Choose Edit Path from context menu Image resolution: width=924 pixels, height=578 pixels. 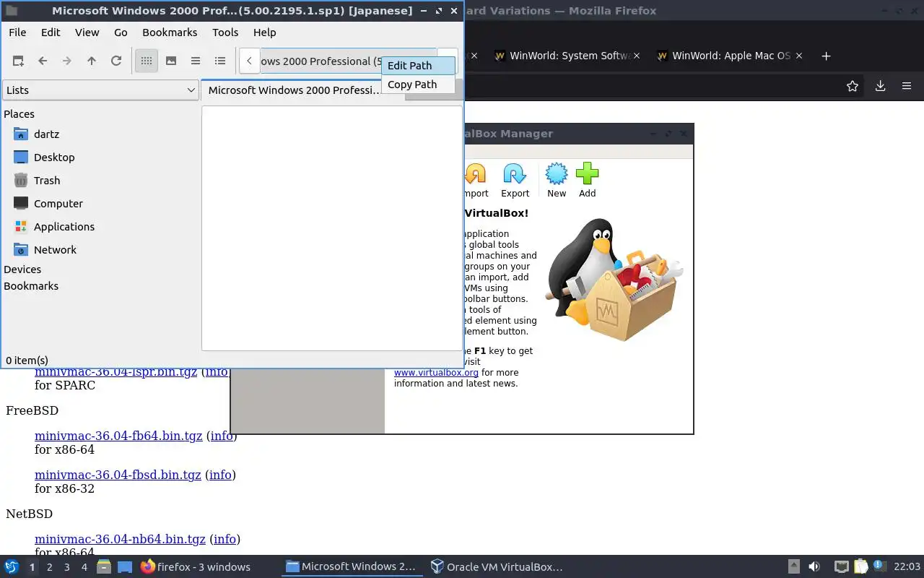[x=419, y=65]
